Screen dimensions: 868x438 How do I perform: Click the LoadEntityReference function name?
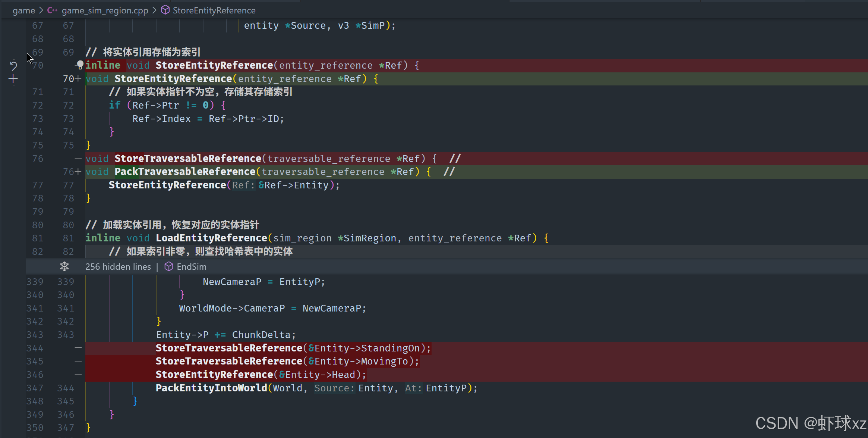[211, 238]
